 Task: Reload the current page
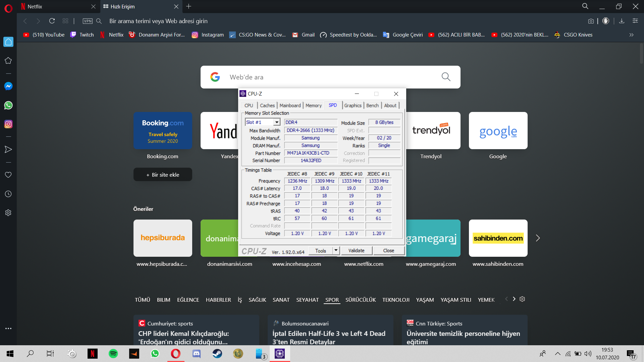coord(52,21)
